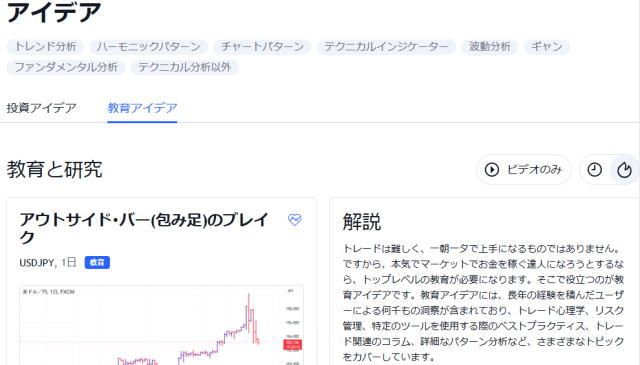Open the ファンダメンタル分析 tag
This screenshot has height=365, width=640.
point(66,67)
